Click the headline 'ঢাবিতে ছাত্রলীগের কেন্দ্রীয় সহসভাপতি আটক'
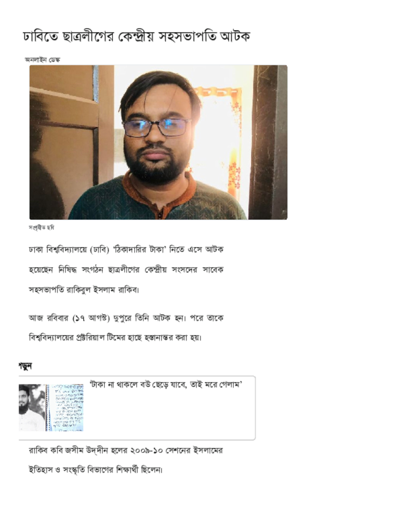The height and width of the screenshot is (532, 411). click(137, 36)
